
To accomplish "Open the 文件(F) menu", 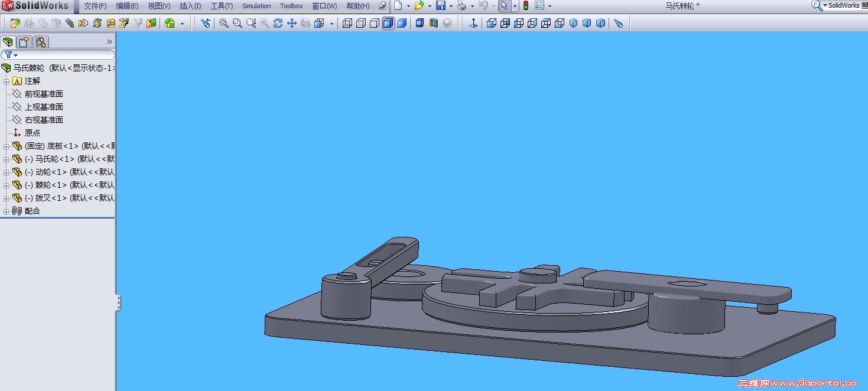I will click(95, 6).
